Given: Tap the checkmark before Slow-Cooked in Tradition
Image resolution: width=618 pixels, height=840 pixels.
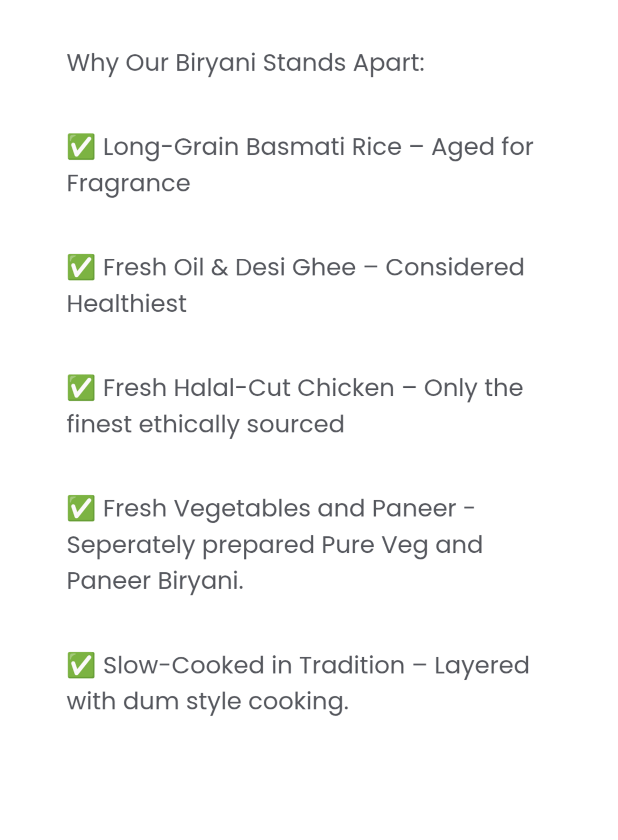Looking at the screenshot, I should [x=81, y=665].
